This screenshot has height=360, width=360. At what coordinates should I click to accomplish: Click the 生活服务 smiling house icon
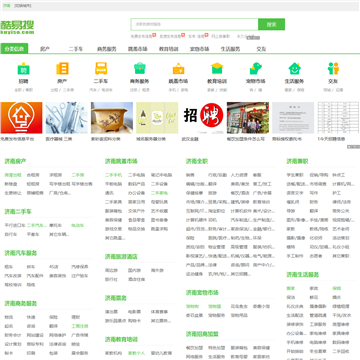click(294, 68)
